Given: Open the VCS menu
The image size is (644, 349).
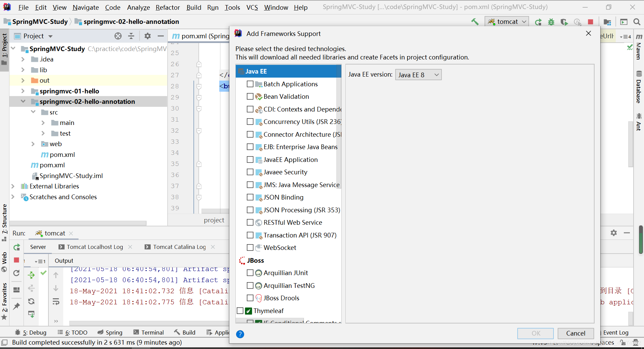Looking at the screenshot, I should click(x=252, y=7).
